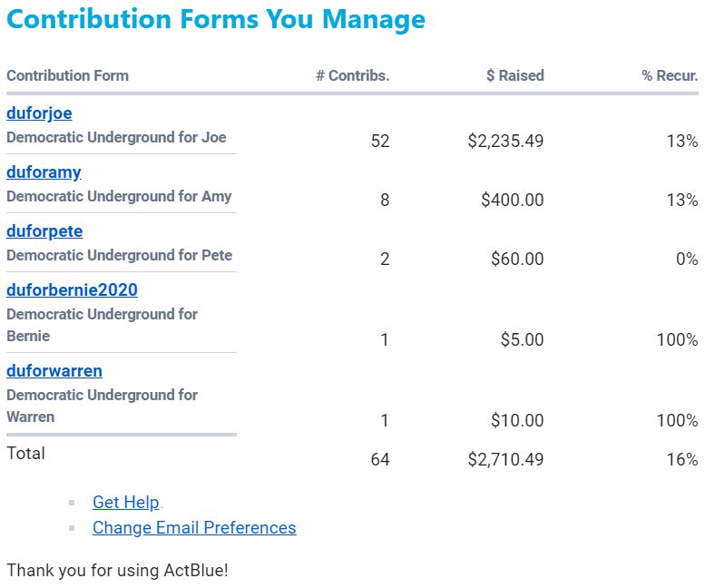
Task: Click the # Contribs. column header
Action: (352, 75)
